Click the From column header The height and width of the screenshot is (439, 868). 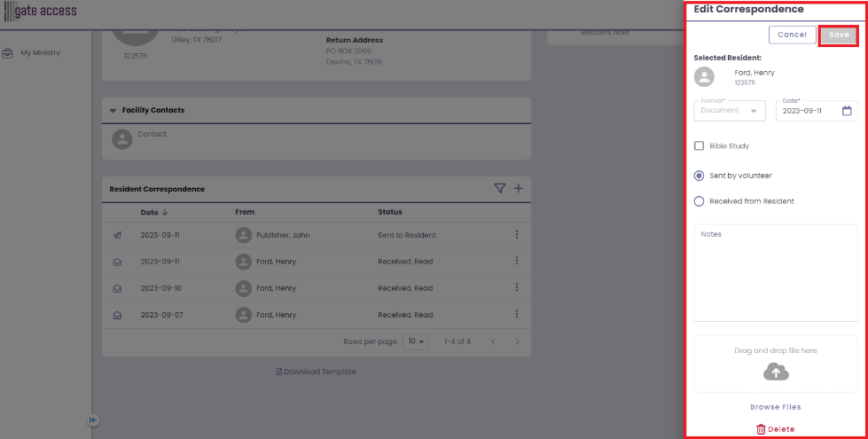(245, 212)
